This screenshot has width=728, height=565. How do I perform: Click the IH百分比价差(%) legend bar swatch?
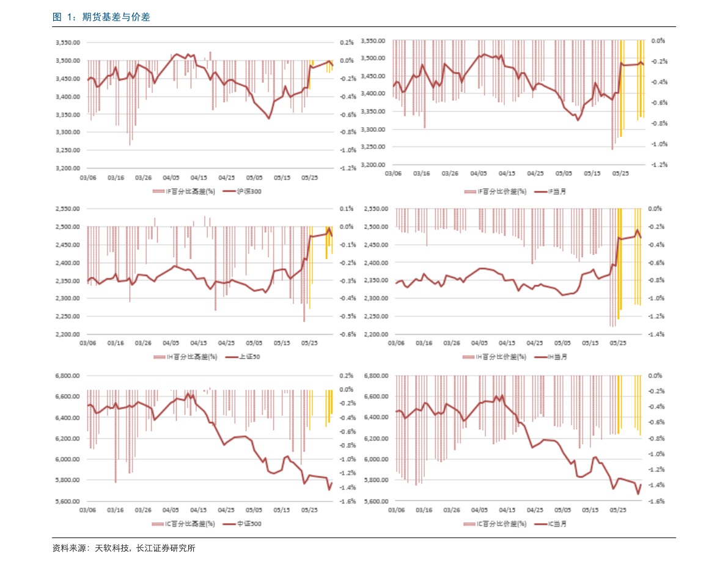[469, 357]
